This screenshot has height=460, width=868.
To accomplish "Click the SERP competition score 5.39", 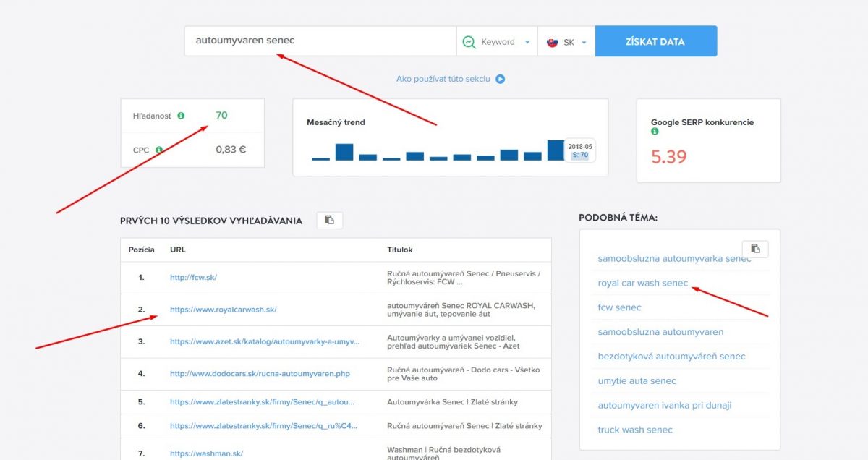I will 668,157.
